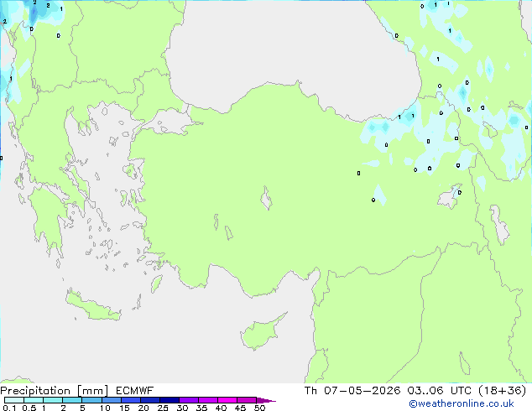532x411 pixels.
Task: Select the dark navy 25-30 mm legend swatch
Action: click(x=170, y=400)
